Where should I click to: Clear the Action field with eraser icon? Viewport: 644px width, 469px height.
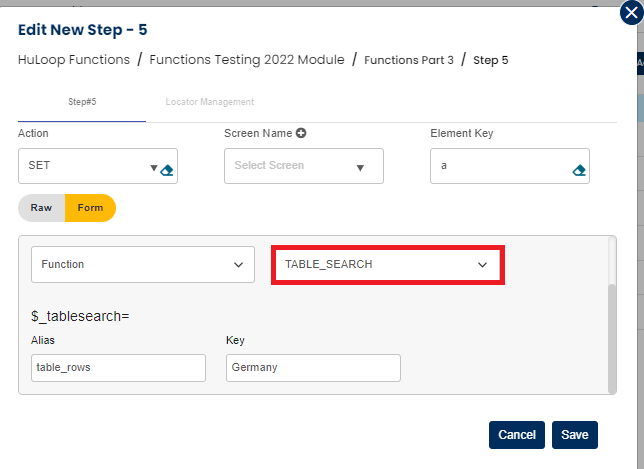click(x=167, y=170)
